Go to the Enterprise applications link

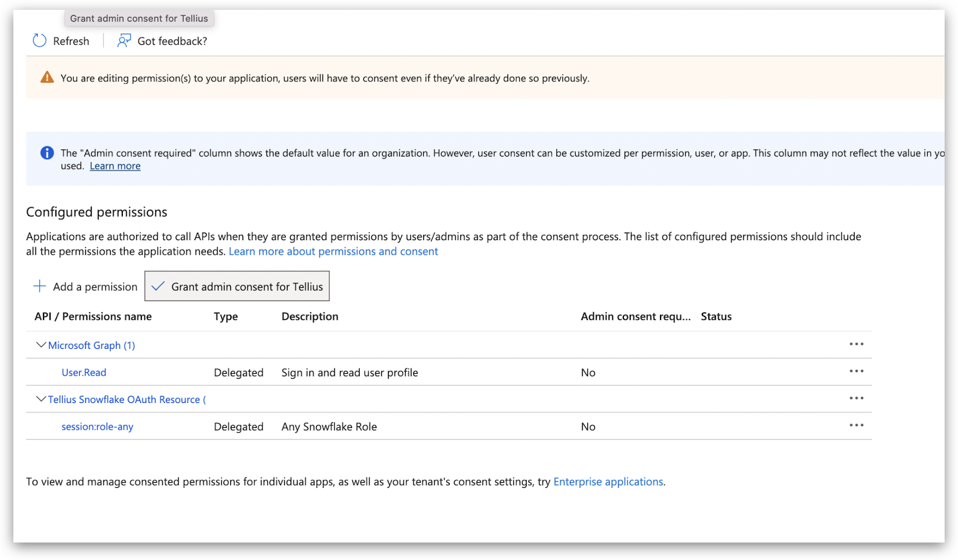608,482
